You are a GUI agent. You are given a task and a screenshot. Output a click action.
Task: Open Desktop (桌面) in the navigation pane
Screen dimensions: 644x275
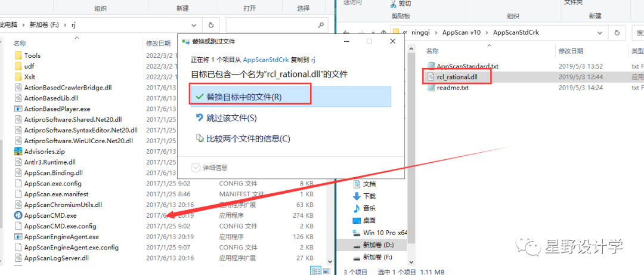[x=369, y=220]
